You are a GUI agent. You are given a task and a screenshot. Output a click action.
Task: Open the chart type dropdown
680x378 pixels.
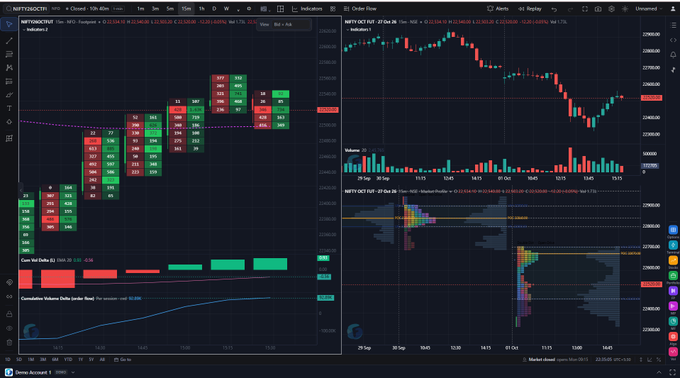[x=264, y=9]
